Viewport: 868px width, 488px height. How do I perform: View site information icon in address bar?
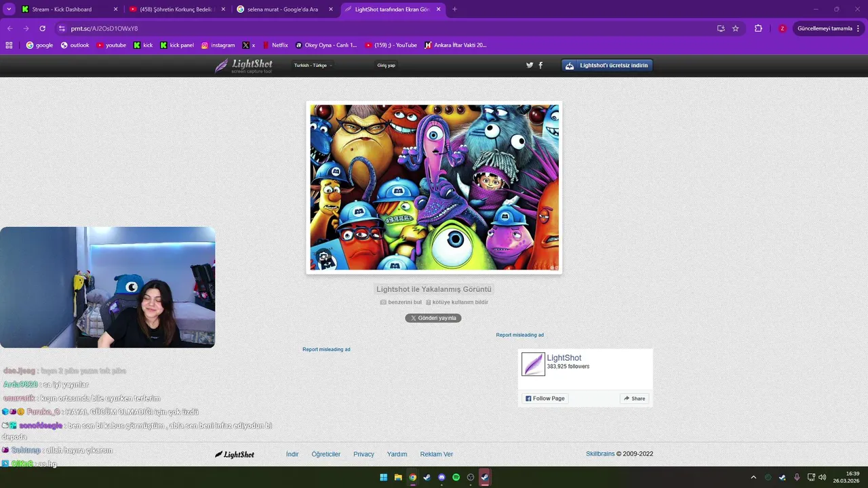(x=62, y=28)
